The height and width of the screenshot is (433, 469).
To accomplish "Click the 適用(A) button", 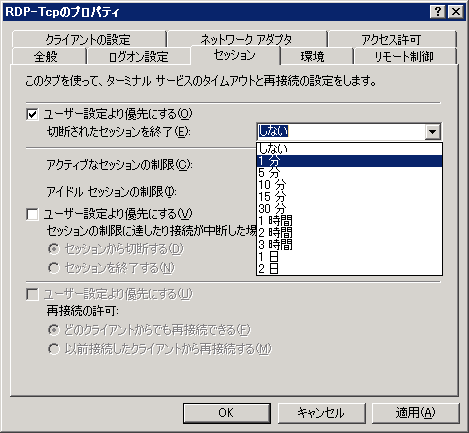I will pos(415,413).
